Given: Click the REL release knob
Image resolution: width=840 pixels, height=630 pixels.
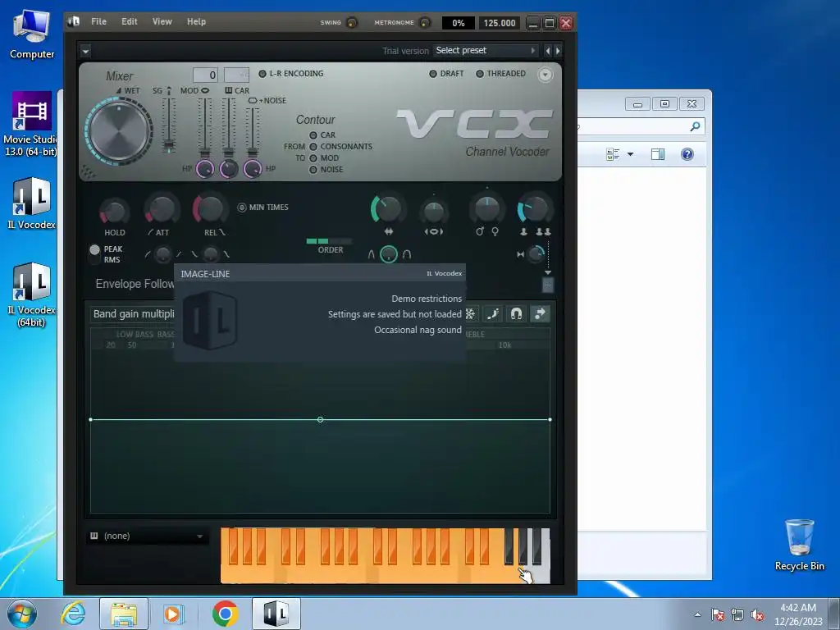Looking at the screenshot, I should point(210,208).
